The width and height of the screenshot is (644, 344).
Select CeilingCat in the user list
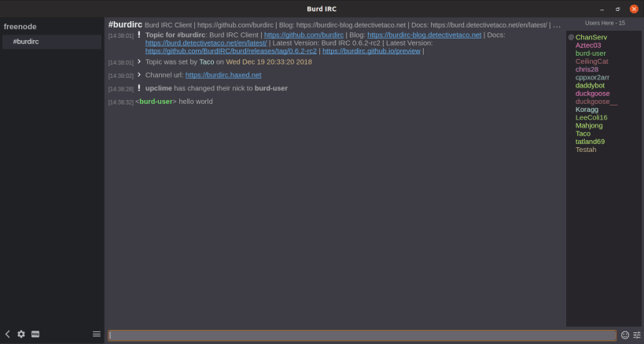coord(592,61)
